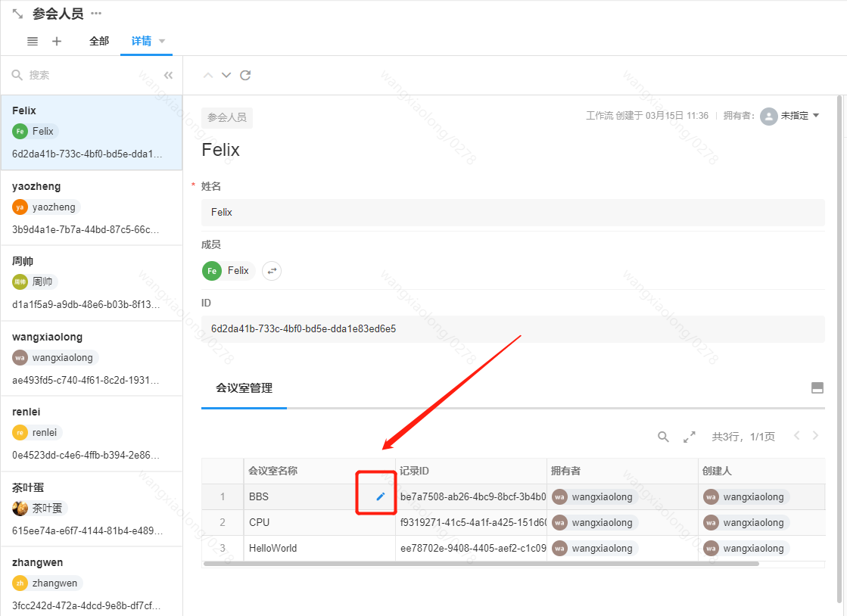Click wangxiaolong owner chip in BBS row
Viewport: 847px width, 616px height.
pyautogui.click(x=595, y=496)
